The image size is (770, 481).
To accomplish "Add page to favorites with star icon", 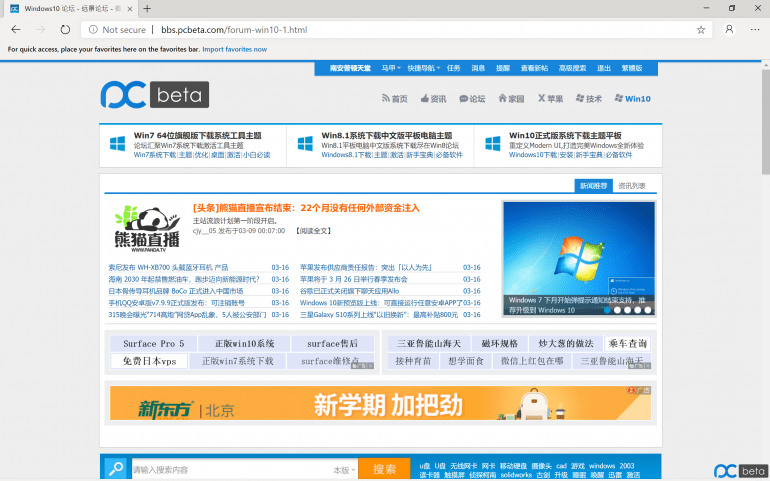I will pyautogui.click(x=701, y=29).
